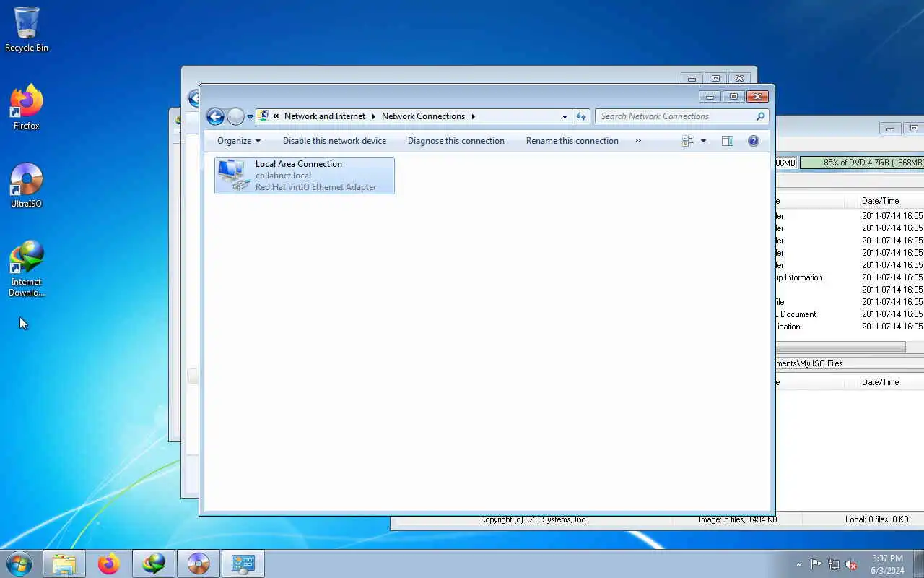Launch the Firefox desktop shortcut
The image size is (924, 578).
(27, 108)
